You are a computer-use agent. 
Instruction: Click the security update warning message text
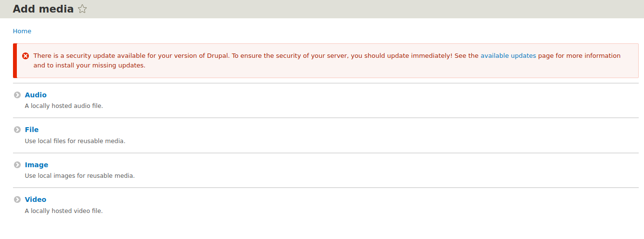(327, 60)
